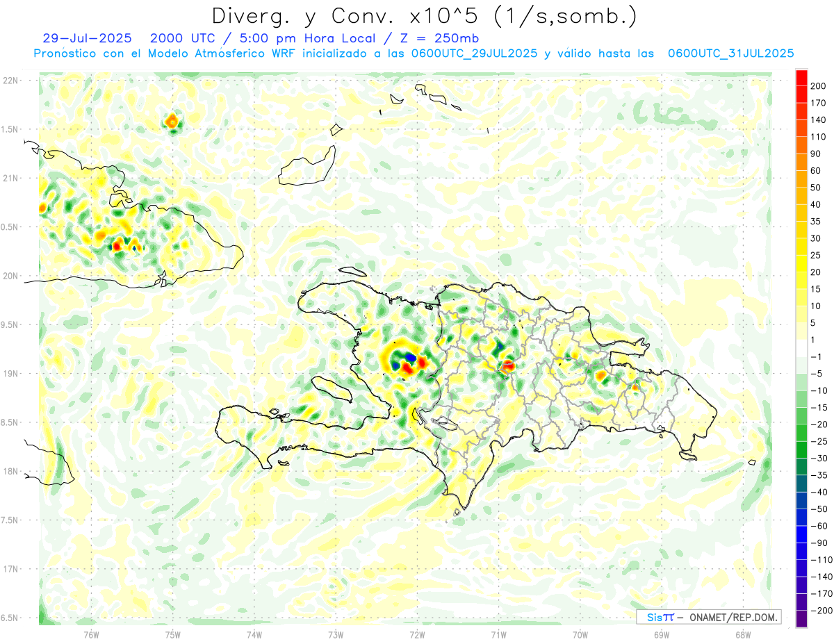
Task: Click the -25 value label on color scale
Action: coord(816,441)
